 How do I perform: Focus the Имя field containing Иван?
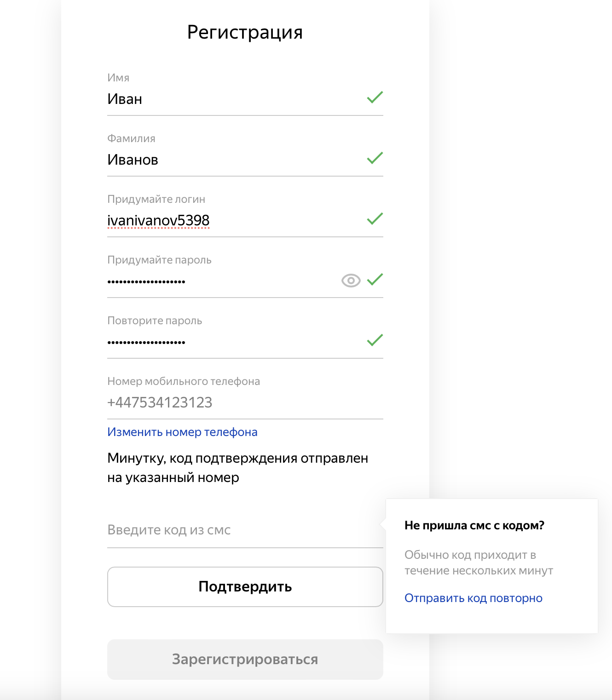tap(230, 99)
